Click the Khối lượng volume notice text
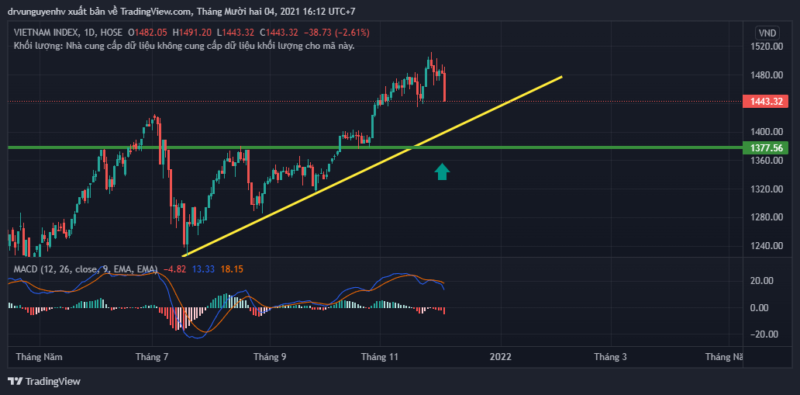The width and height of the screenshot is (800, 395). click(184, 46)
